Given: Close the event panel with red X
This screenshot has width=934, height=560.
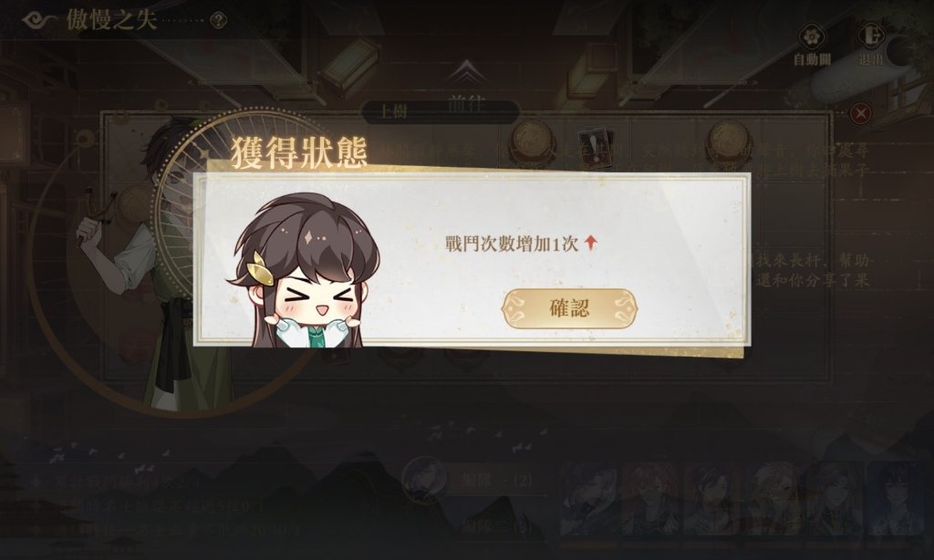Looking at the screenshot, I should (x=859, y=112).
